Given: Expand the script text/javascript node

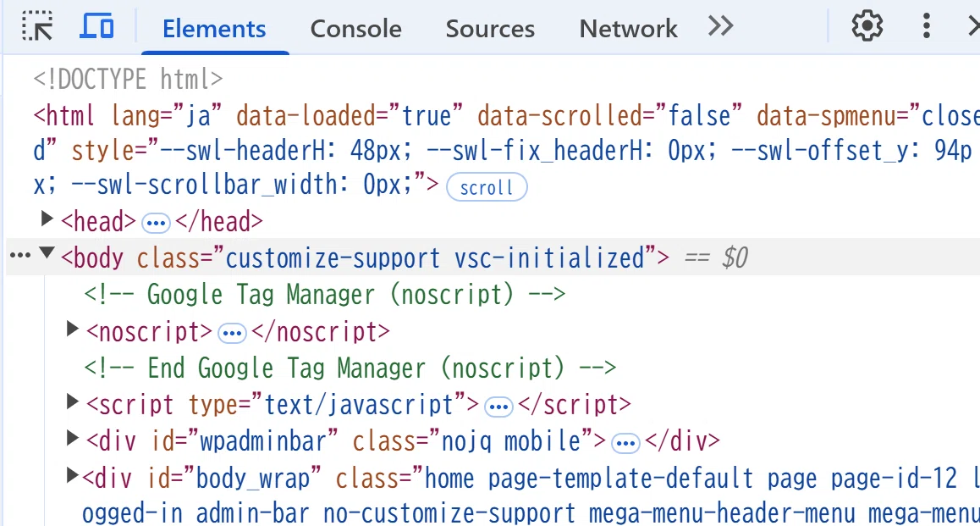Looking at the screenshot, I should [73, 401].
